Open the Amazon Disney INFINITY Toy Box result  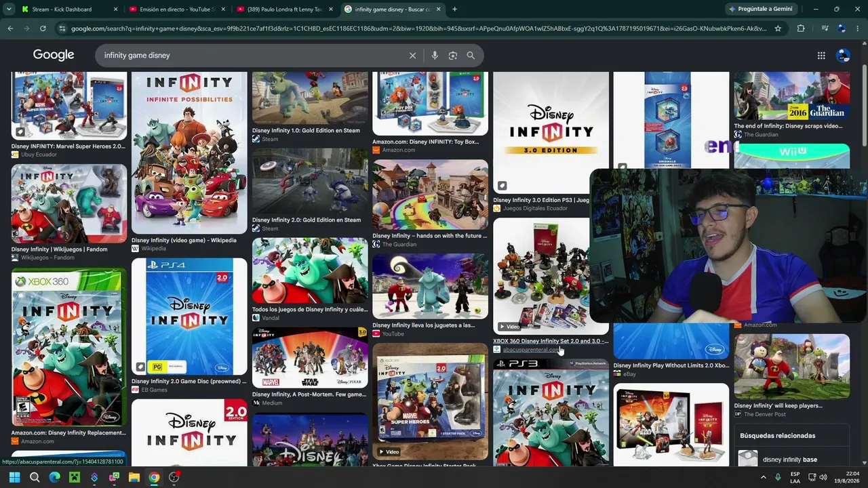425,142
